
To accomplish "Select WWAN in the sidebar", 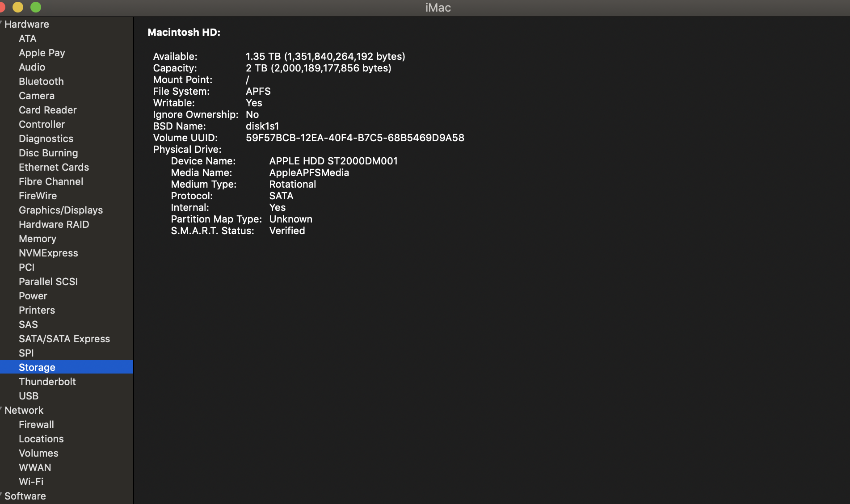I will (x=35, y=467).
